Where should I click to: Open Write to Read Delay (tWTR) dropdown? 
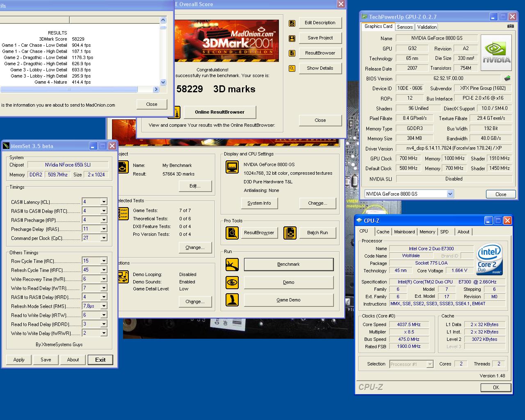pos(104,288)
